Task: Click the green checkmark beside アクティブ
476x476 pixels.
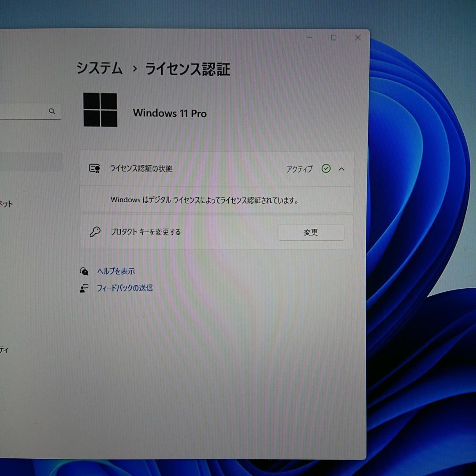Action: tap(326, 168)
